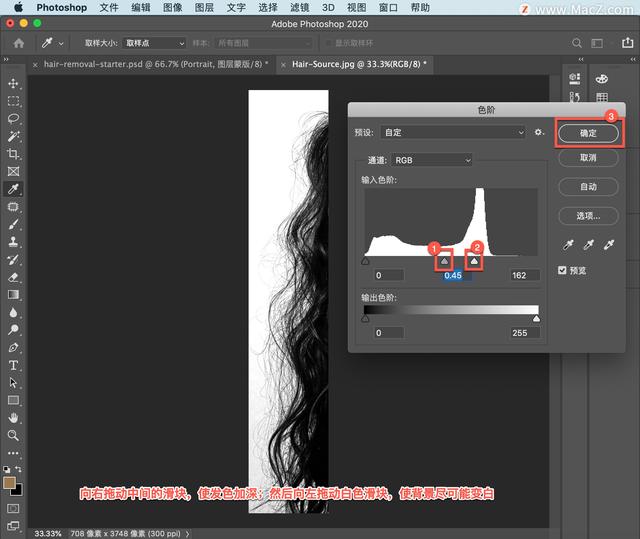Switch to hair-removal-starter.psd tab

tap(156, 64)
